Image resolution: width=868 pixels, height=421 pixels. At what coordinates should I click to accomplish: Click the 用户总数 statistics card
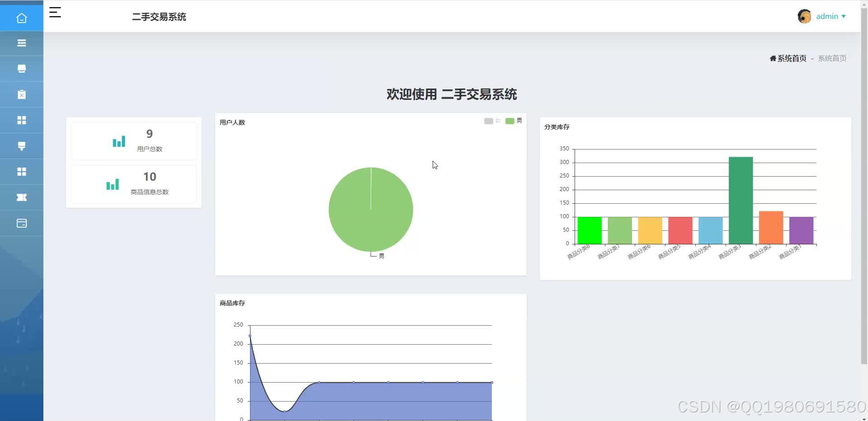[134, 140]
